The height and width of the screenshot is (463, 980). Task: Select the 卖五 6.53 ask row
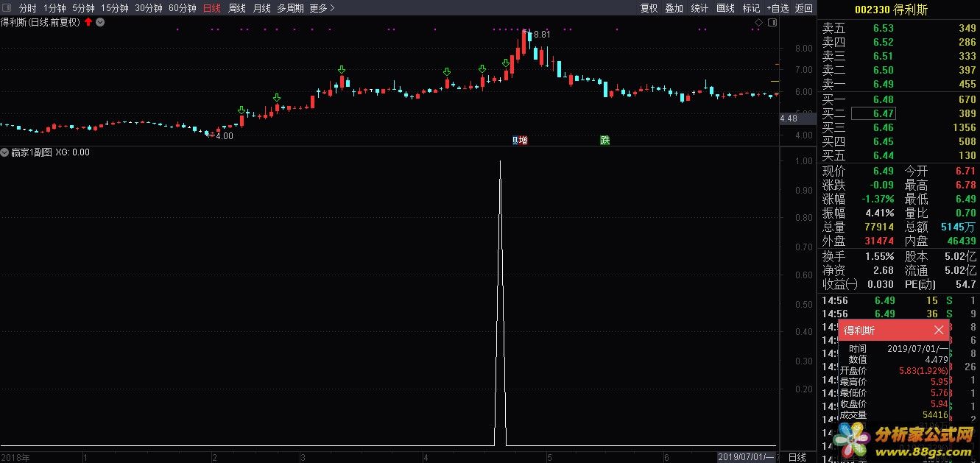tap(898, 28)
